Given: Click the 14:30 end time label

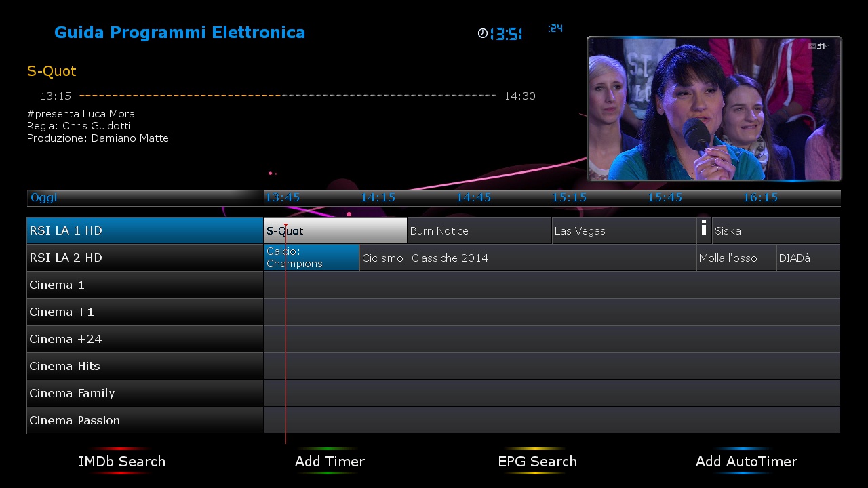Looking at the screenshot, I should [x=520, y=96].
